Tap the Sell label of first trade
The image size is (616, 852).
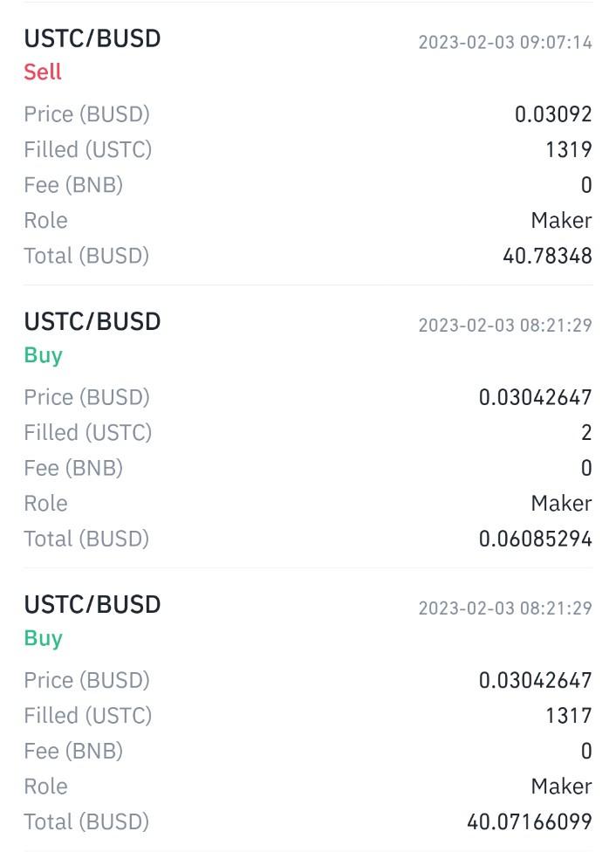(43, 72)
